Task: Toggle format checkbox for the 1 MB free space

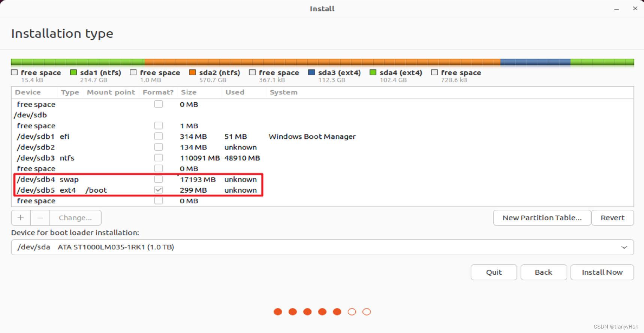Action: pyautogui.click(x=159, y=126)
